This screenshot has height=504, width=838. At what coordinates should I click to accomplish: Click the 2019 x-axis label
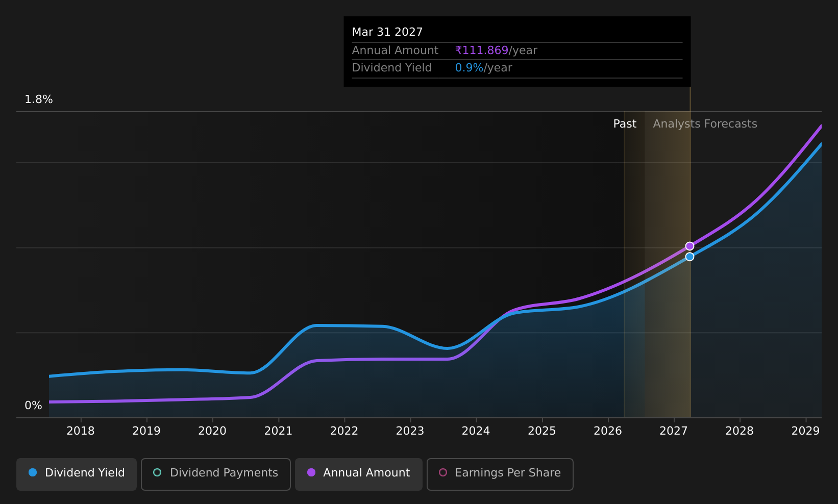click(146, 431)
